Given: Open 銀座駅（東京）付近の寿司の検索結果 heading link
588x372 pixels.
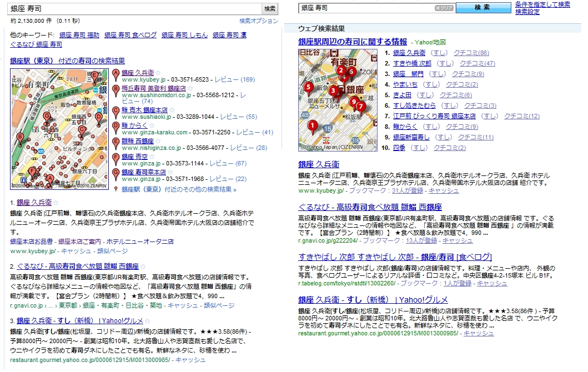Looking at the screenshot, I should [68, 61].
